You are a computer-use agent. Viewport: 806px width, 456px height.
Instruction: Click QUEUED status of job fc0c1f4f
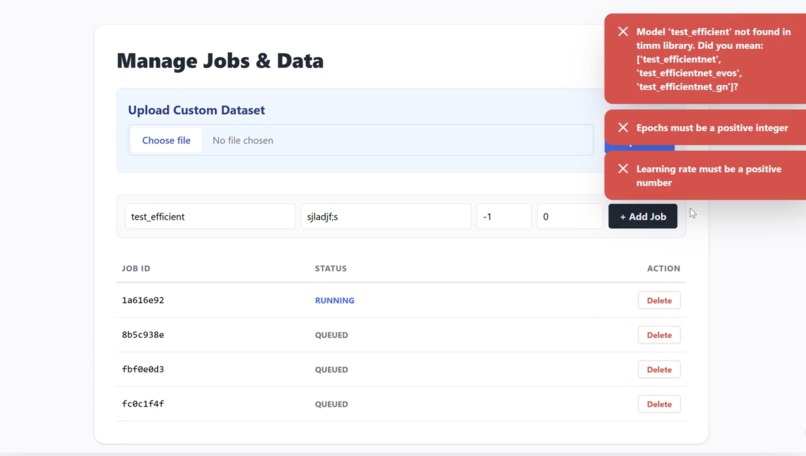332,404
